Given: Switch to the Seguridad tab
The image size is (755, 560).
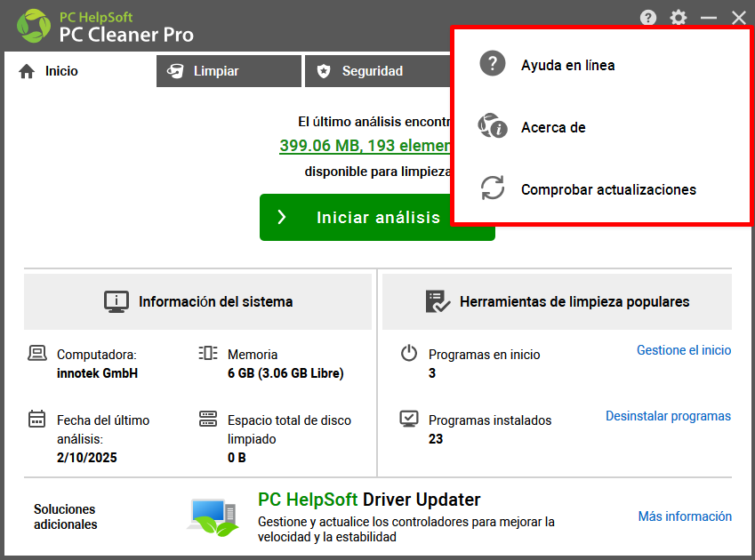Looking at the screenshot, I should [x=378, y=71].
